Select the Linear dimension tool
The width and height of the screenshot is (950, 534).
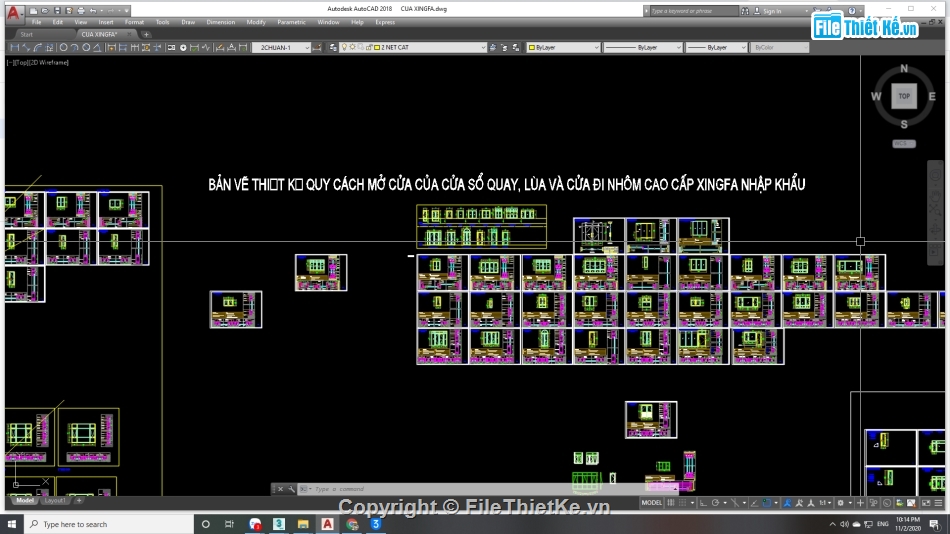tap(15, 47)
